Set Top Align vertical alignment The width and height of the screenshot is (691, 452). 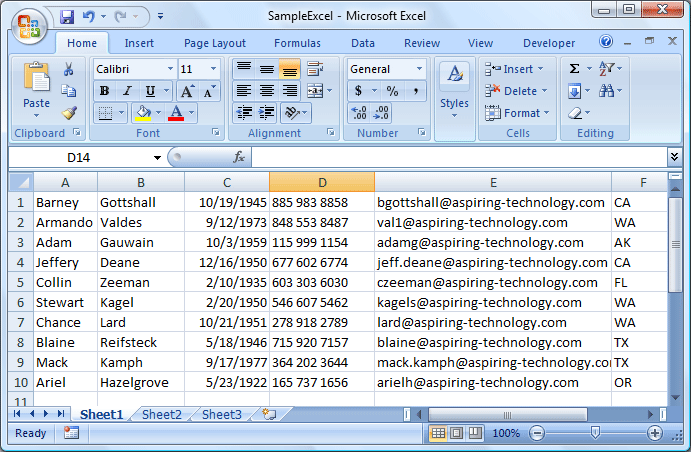click(x=244, y=69)
